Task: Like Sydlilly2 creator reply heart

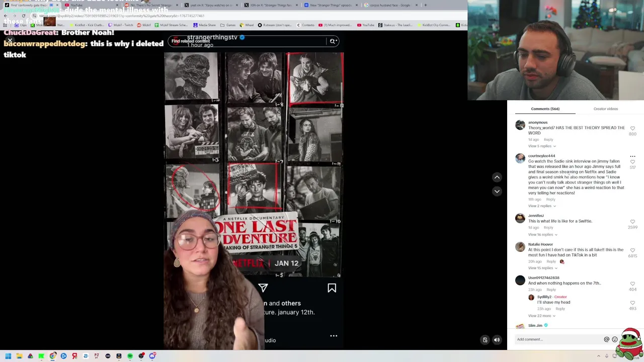Action: (632, 303)
